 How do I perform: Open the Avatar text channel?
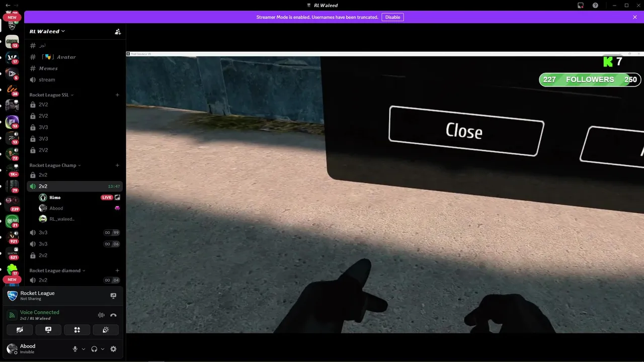click(x=74, y=57)
